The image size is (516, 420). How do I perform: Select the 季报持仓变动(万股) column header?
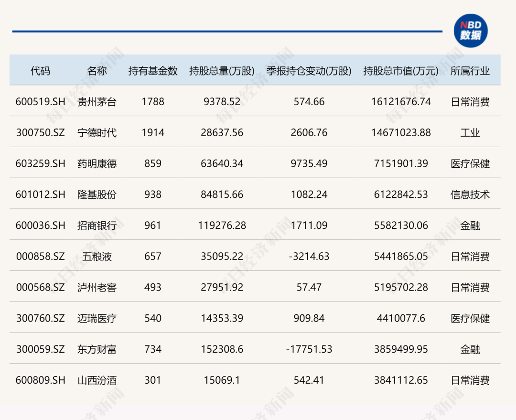tap(309, 71)
